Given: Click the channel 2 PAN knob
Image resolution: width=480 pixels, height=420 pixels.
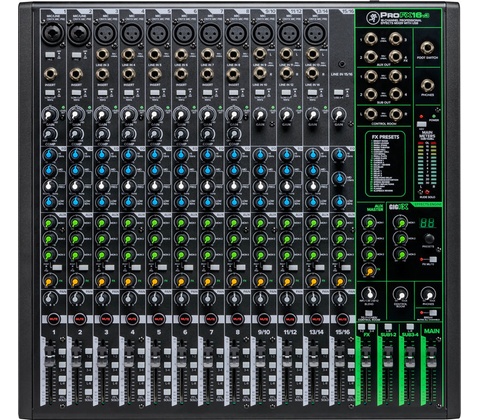Looking at the screenshot, I should [x=76, y=298].
